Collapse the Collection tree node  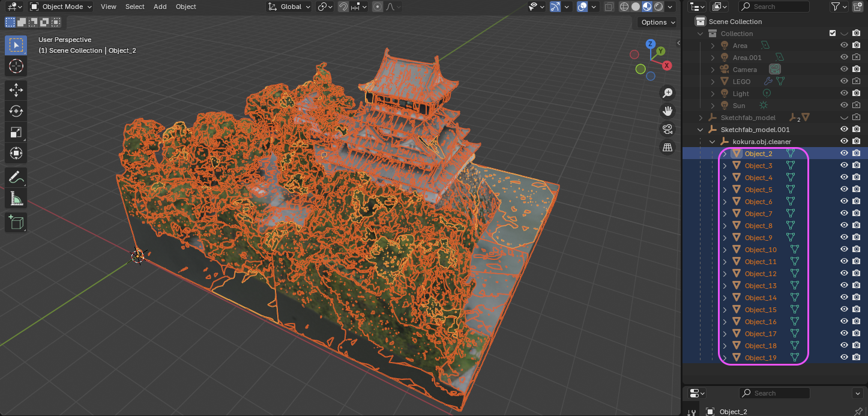pos(701,34)
